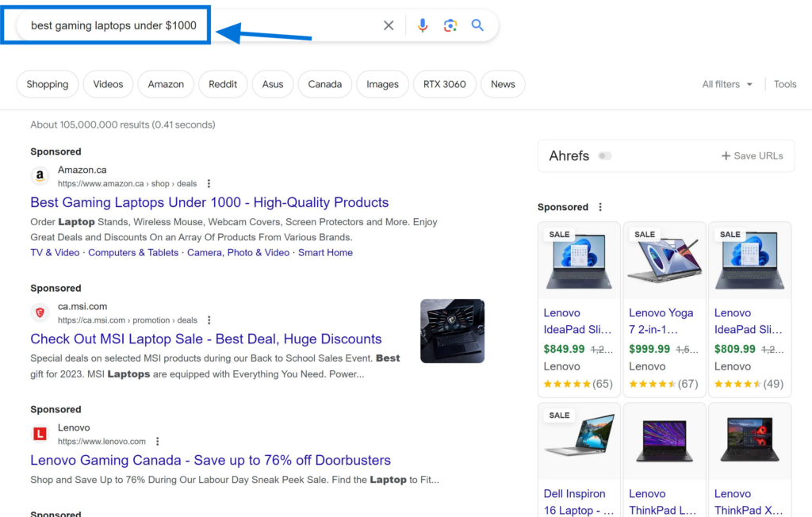This screenshot has width=812, height=517.
Task: Click the Amazon.ca favicon next to the ad
Action: click(40, 175)
